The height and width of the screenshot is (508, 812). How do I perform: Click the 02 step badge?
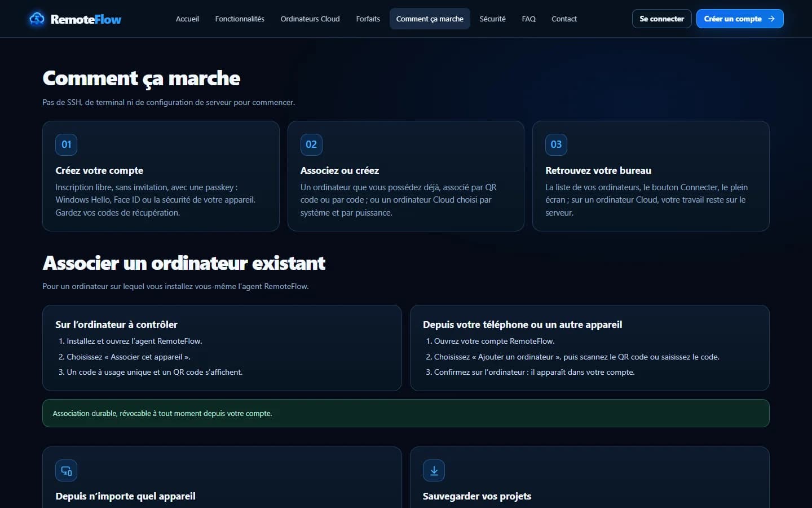pos(311,144)
